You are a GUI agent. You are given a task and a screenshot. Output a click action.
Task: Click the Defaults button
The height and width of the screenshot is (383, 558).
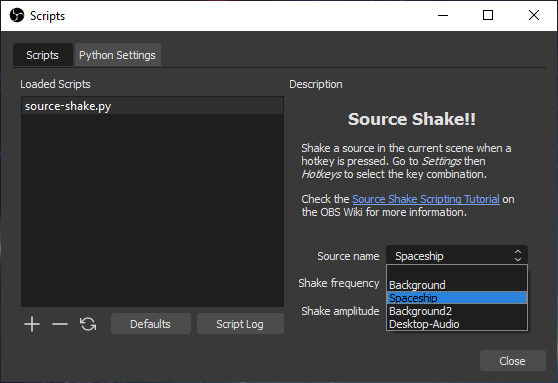click(x=151, y=324)
